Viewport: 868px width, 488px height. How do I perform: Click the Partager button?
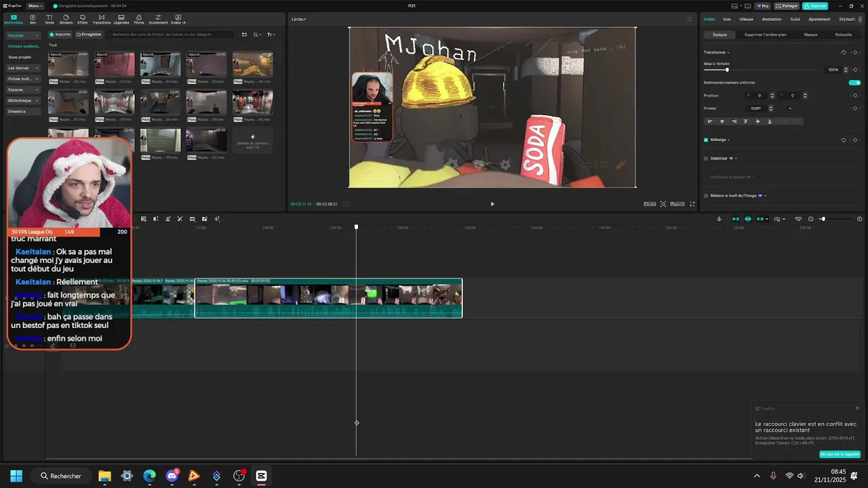[x=787, y=5]
